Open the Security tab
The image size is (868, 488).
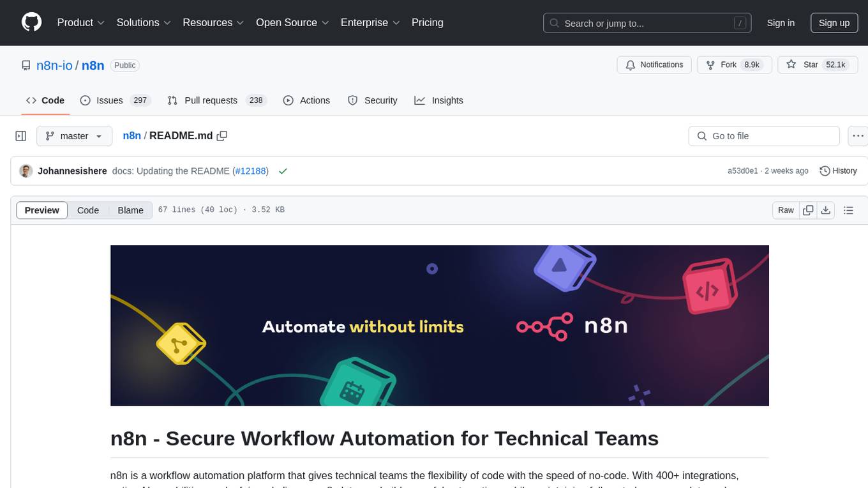pyautogui.click(x=372, y=100)
